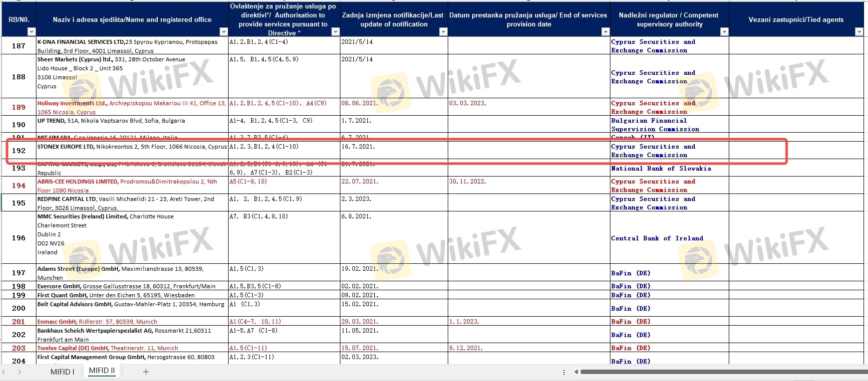Open filter for Tied agents column
The height and width of the screenshot is (381, 868).
[x=859, y=32]
